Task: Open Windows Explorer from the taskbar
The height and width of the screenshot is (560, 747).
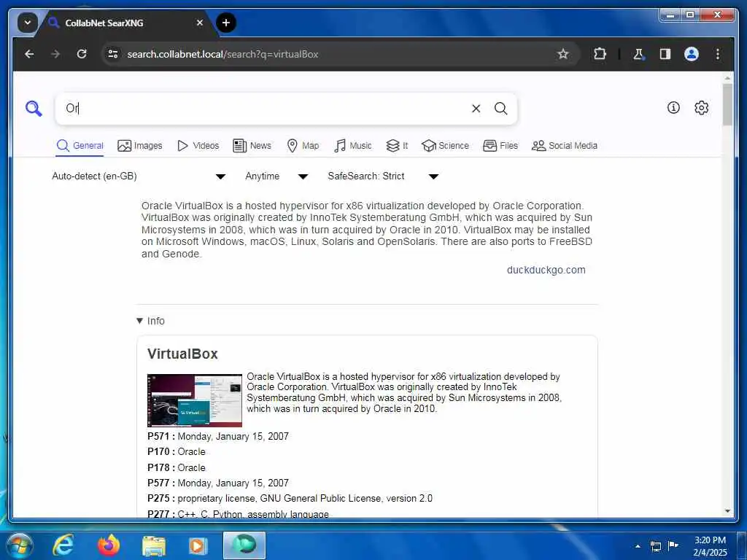Action: click(x=153, y=545)
